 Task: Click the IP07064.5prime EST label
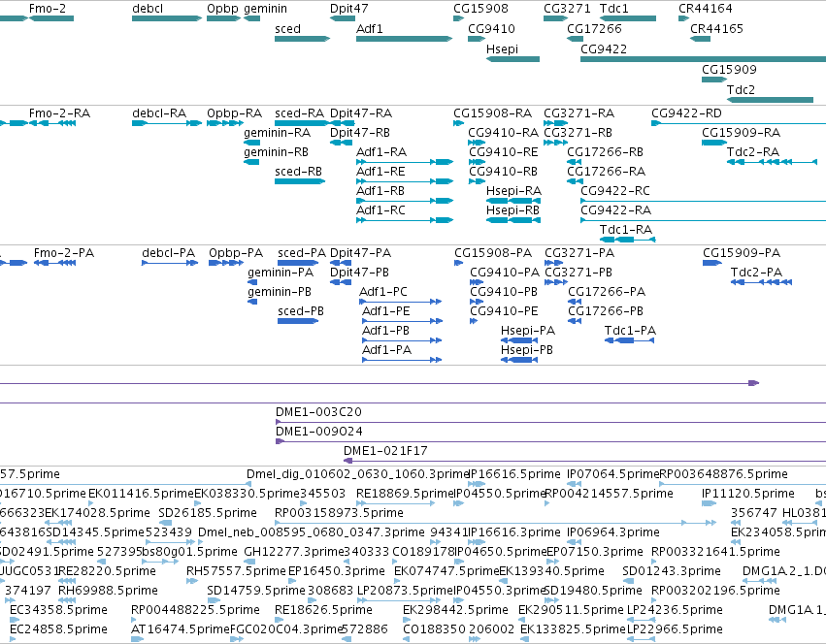(612, 474)
